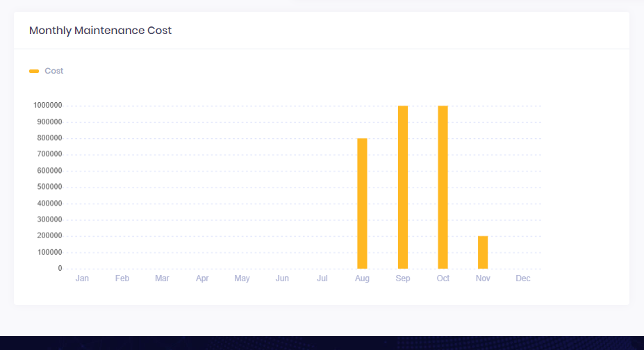Select the Feb axis label
Screen dimensions: 644x350
pyautogui.click(x=122, y=278)
